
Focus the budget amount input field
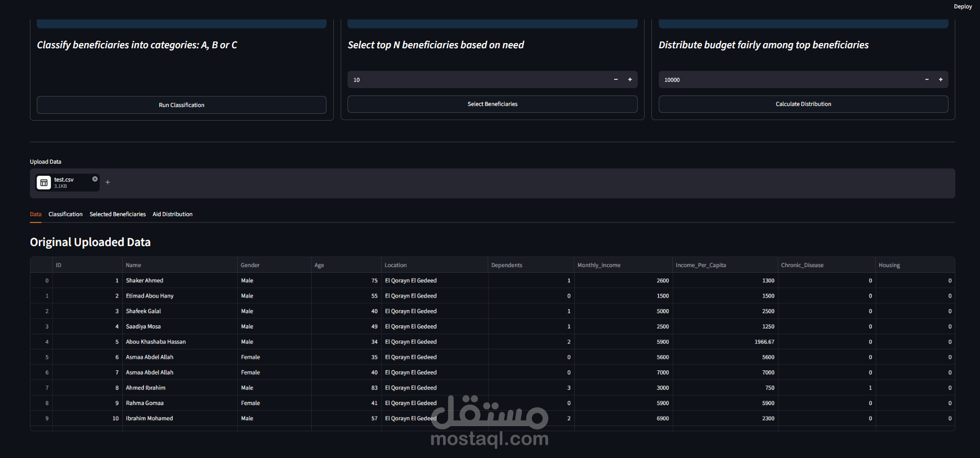[789, 80]
